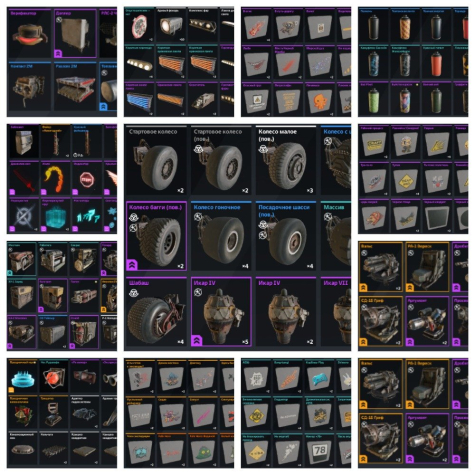475x475 pixels.
Task: Select the orange octopus sticker
Action: click(x=319, y=100)
